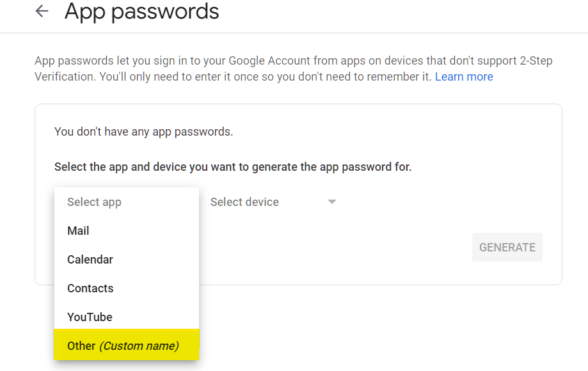Click the 'Custom name' italic label
588x371 pixels.
point(139,345)
